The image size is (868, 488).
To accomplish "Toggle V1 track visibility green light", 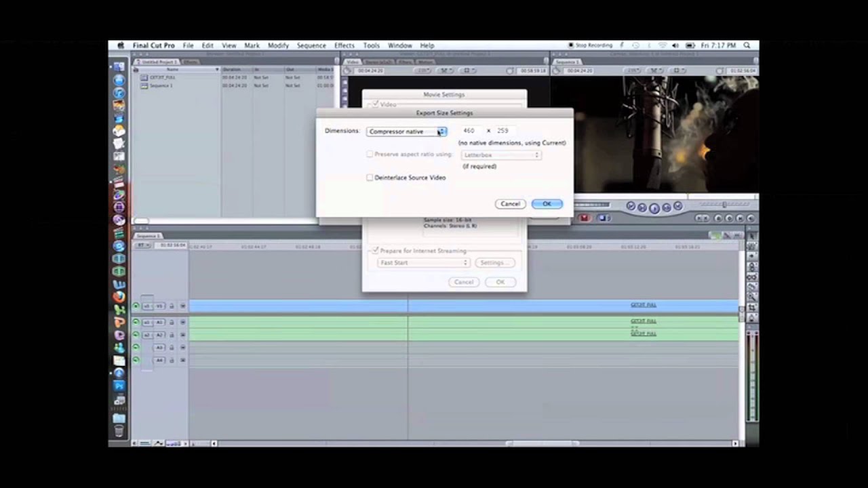I will coord(136,306).
